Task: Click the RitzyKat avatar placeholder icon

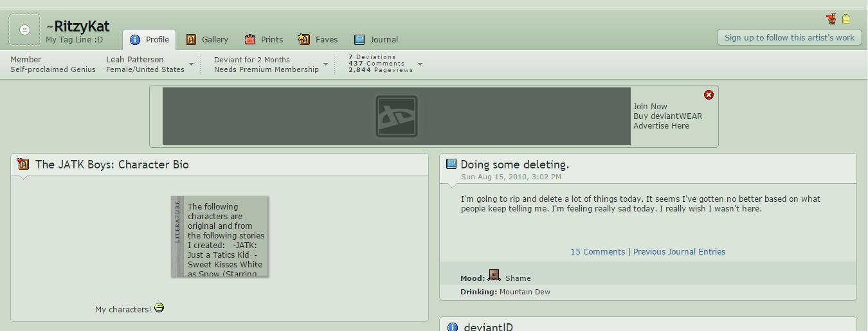Action: pos(24,30)
